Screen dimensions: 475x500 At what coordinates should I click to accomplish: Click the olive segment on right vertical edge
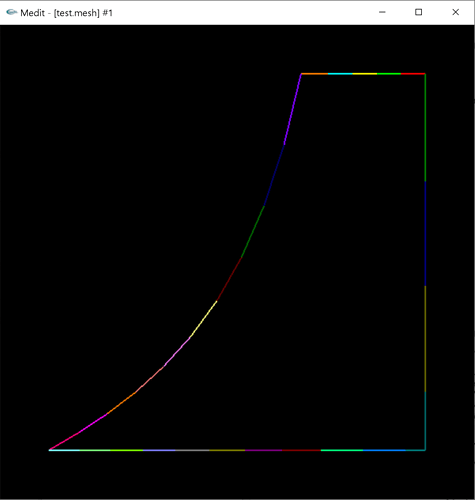pyautogui.click(x=425, y=339)
